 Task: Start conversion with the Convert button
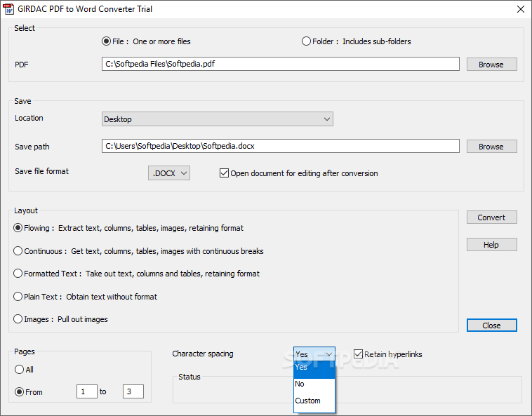point(491,217)
